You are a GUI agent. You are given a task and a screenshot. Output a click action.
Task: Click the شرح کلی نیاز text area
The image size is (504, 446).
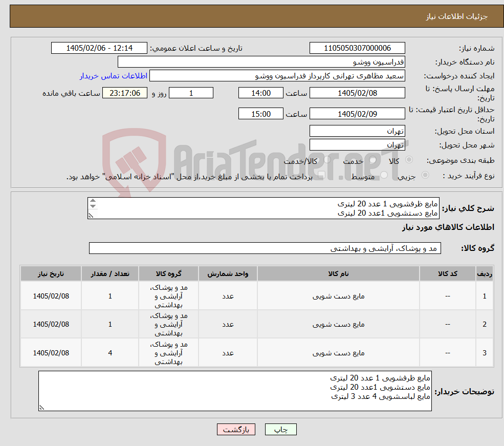[x=263, y=208]
